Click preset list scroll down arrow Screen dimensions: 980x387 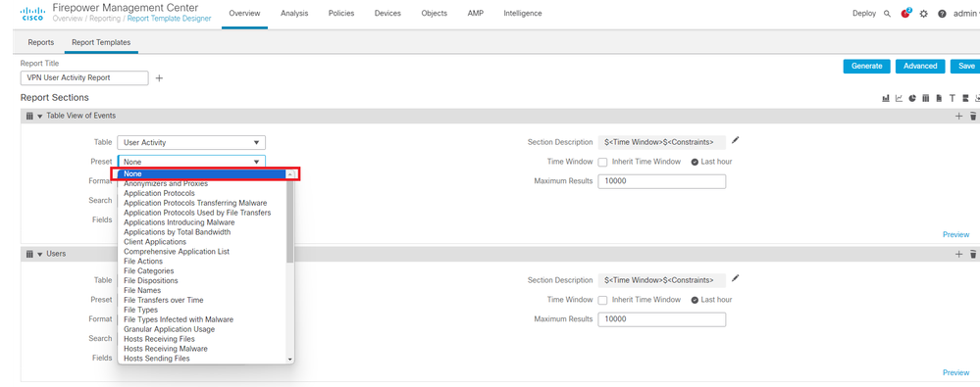290,360
